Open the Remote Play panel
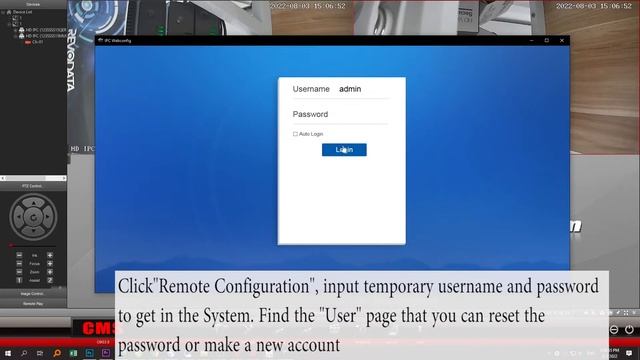Image resolution: width=640 pixels, height=360 pixels. (33, 304)
